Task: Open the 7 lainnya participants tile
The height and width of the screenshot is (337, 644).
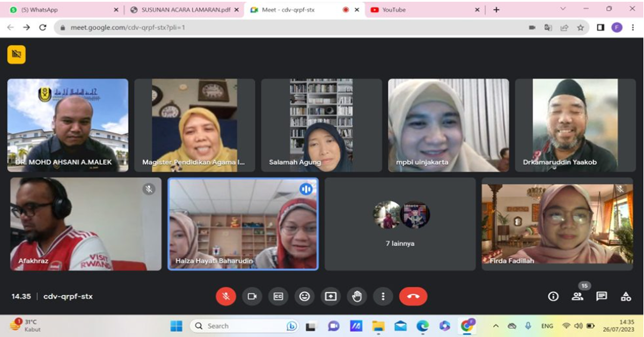Action: [399, 225]
